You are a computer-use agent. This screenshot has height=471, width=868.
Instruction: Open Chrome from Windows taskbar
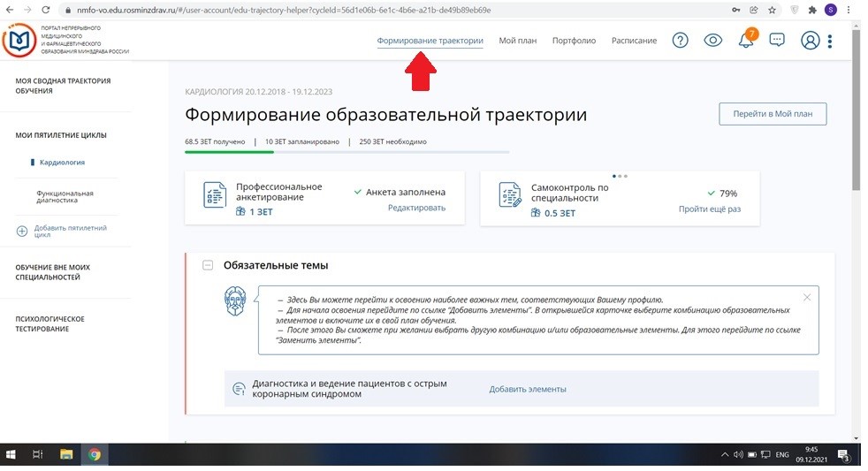[95, 455]
